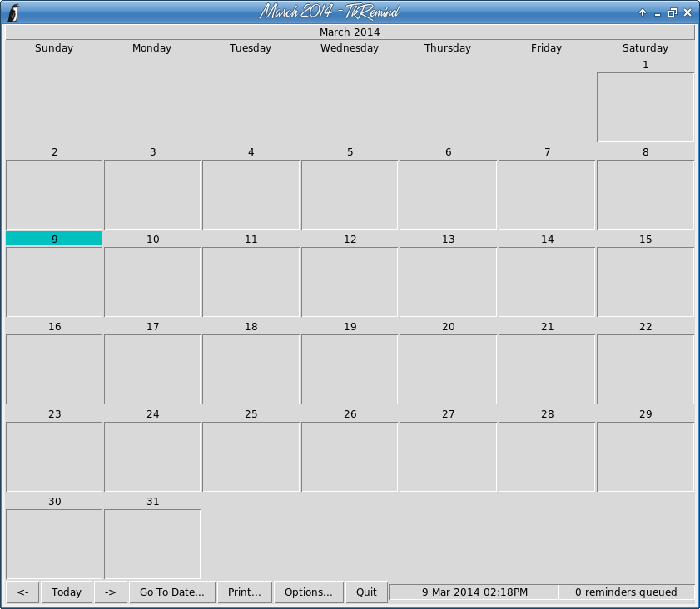The image size is (700, 609).
Task: Click the calendar box for March 19
Action: pyautogui.click(x=350, y=369)
